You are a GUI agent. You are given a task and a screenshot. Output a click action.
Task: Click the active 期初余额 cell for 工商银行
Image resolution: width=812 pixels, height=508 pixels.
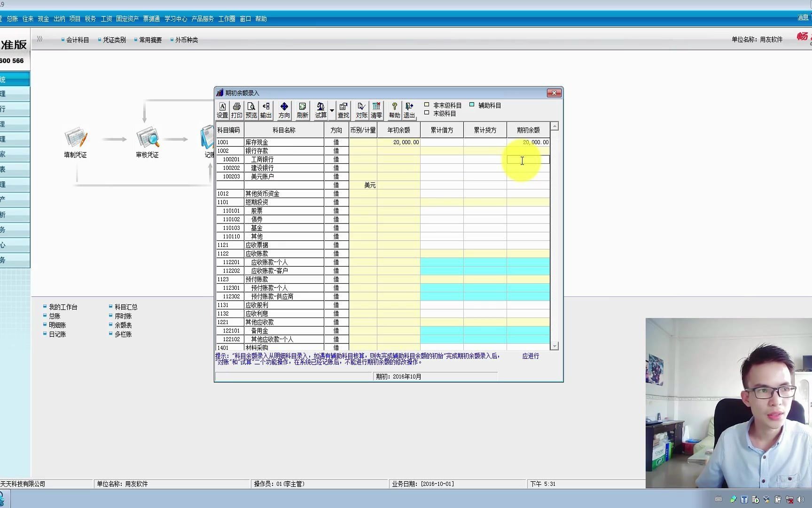pos(528,159)
